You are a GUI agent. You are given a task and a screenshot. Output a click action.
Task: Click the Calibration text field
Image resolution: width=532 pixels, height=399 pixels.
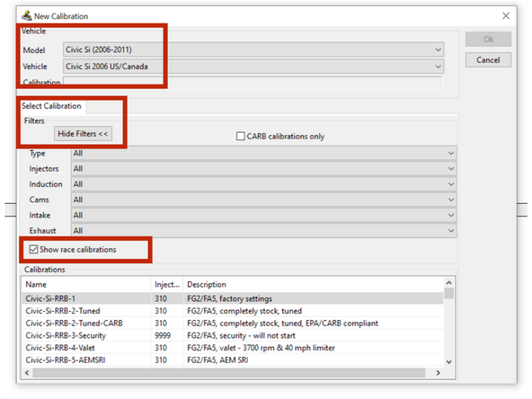[253, 83]
